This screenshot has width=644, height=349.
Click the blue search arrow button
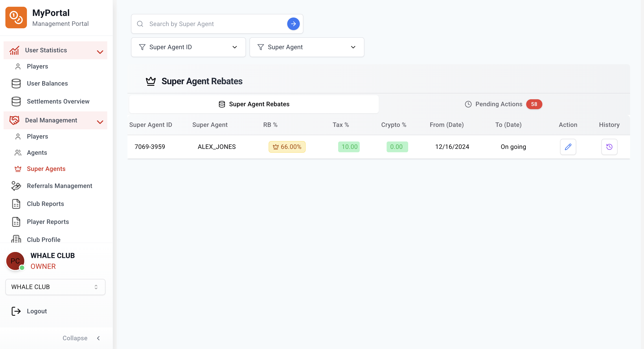pyautogui.click(x=293, y=24)
